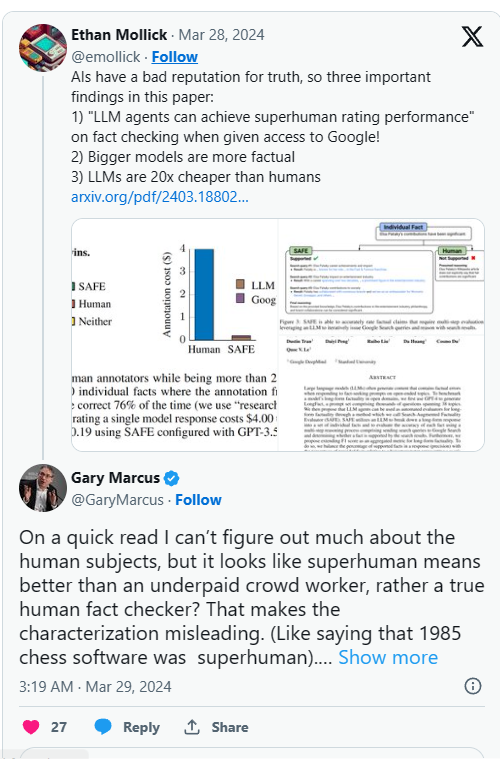Open the arxiv.org/pdf/2403.18802 link

click(160, 197)
